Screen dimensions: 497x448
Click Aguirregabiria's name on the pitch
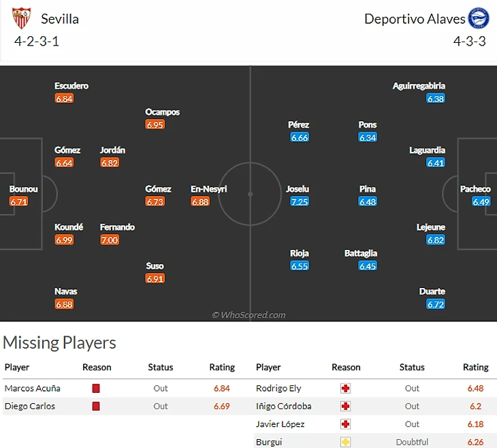(419, 86)
